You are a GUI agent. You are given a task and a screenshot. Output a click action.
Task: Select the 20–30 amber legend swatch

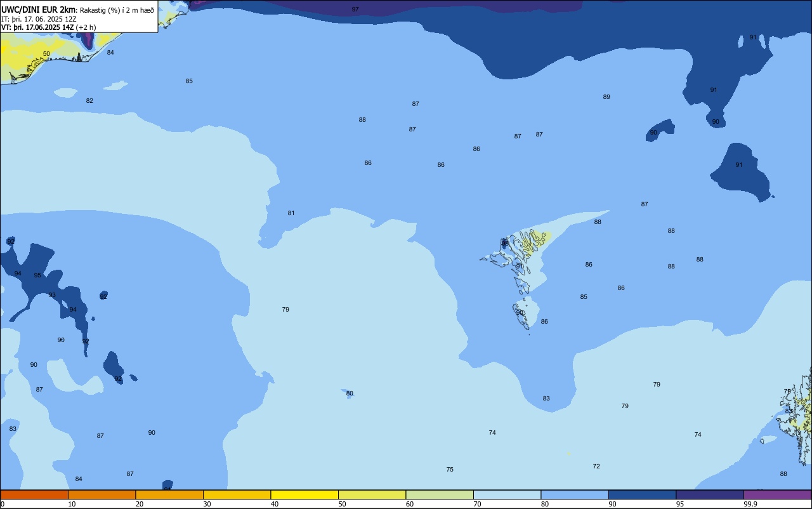(x=169, y=494)
